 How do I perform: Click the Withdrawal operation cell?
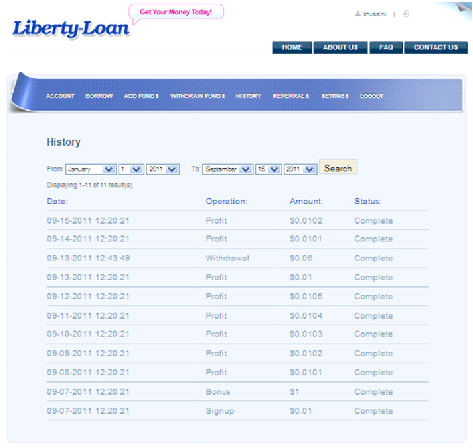(227, 258)
